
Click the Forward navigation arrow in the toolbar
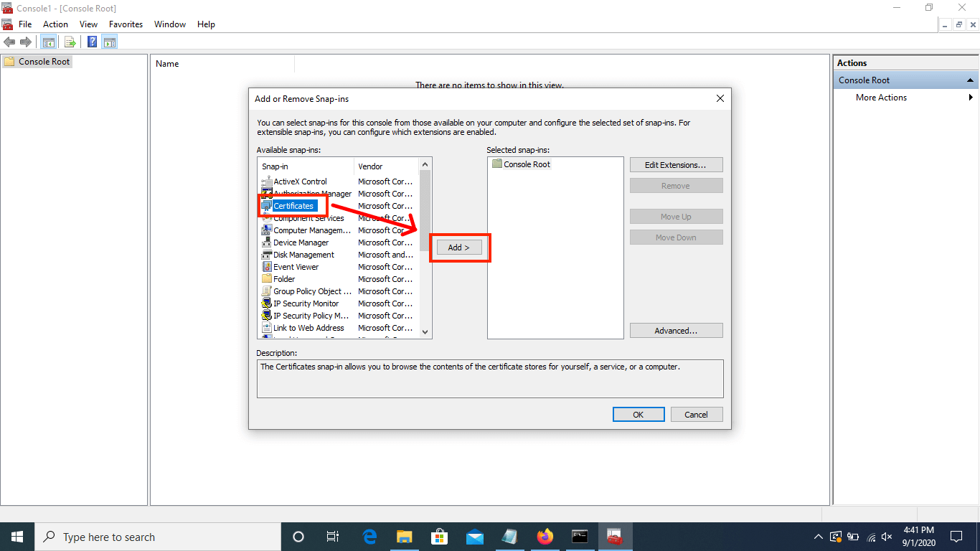point(27,41)
